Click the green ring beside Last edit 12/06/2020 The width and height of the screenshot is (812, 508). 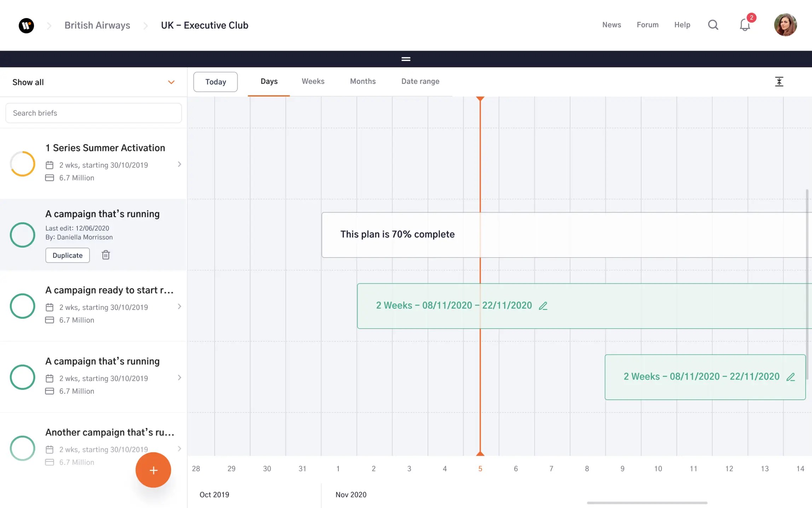click(x=22, y=235)
